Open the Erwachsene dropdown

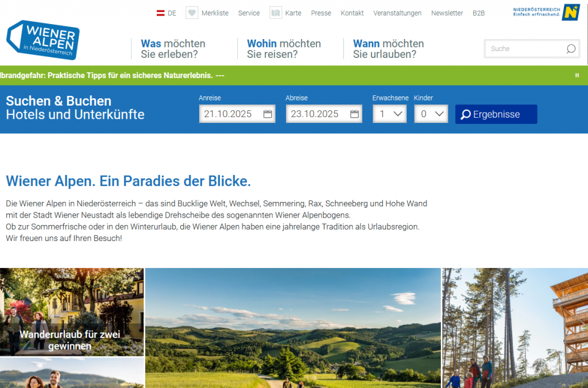pyautogui.click(x=389, y=114)
